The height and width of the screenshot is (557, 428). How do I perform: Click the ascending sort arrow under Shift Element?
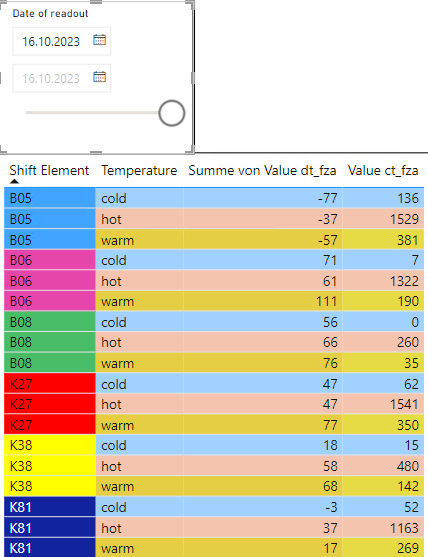coord(14,181)
